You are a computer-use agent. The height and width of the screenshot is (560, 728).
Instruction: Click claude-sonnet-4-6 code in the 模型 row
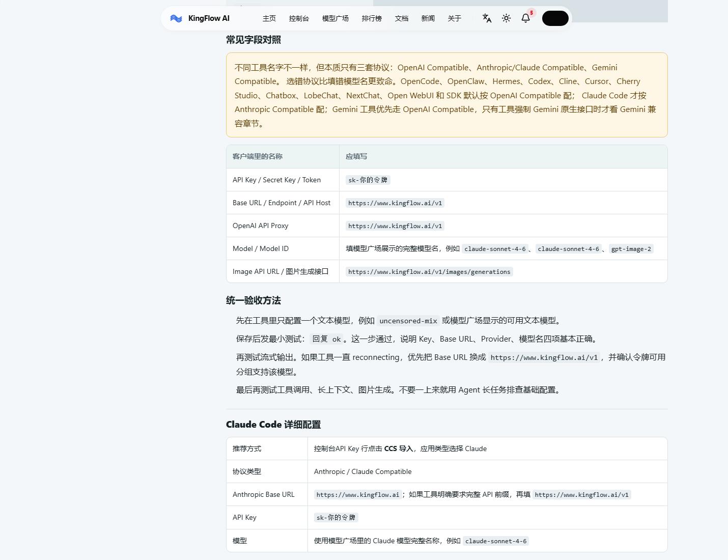[x=496, y=541]
